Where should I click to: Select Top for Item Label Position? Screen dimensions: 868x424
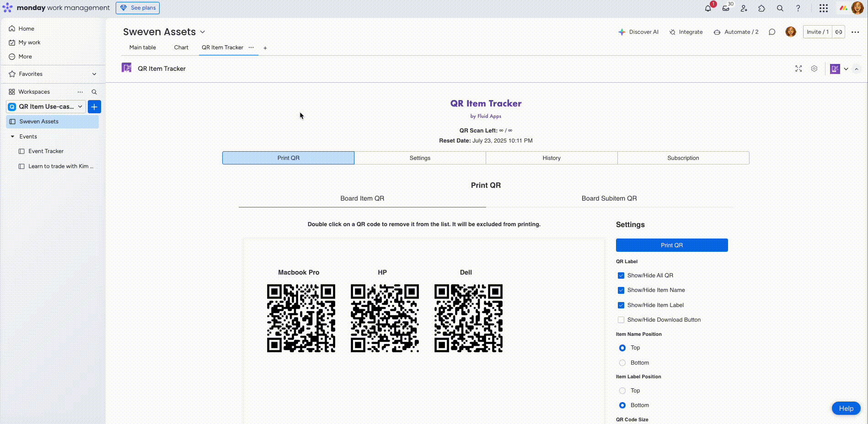pos(622,391)
